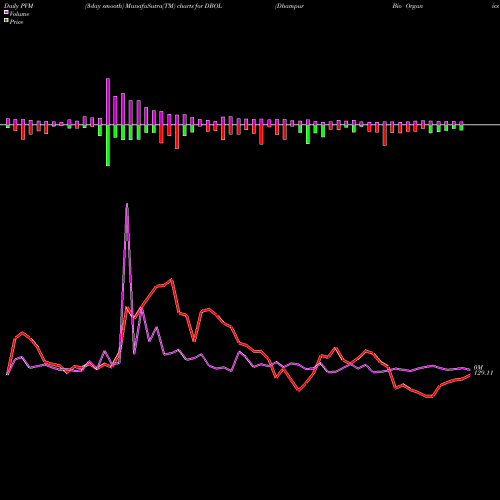This screenshot has height=500, width=500.
Task: Select the 'Price' legend label
Action: coord(16,22)
